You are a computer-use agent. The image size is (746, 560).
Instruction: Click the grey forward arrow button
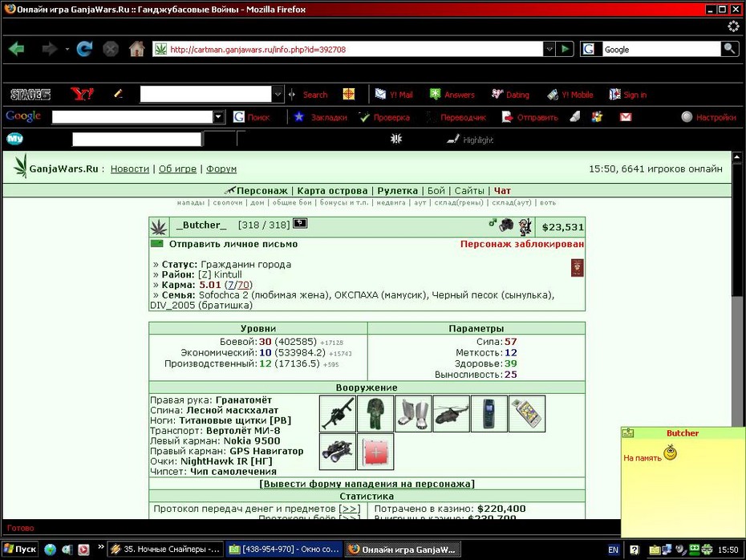[50, 48]
